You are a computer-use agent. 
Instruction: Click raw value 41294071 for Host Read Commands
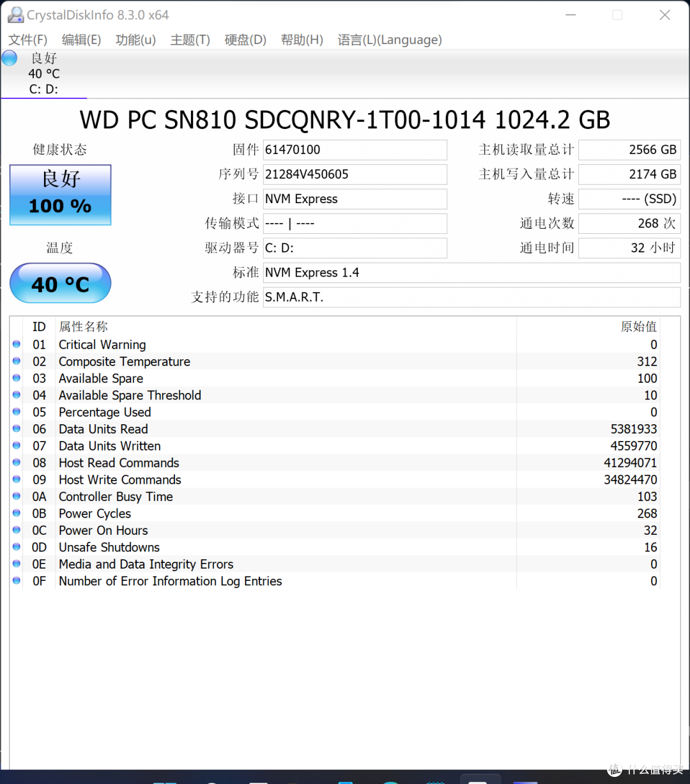(631, 463)
